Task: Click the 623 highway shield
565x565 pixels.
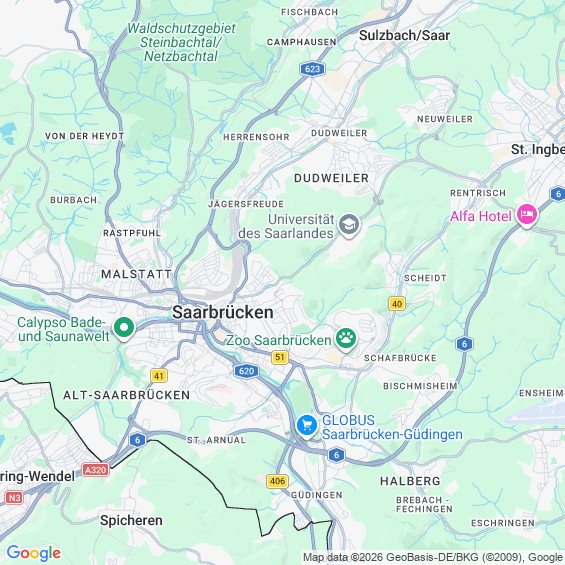Action: 312,69
